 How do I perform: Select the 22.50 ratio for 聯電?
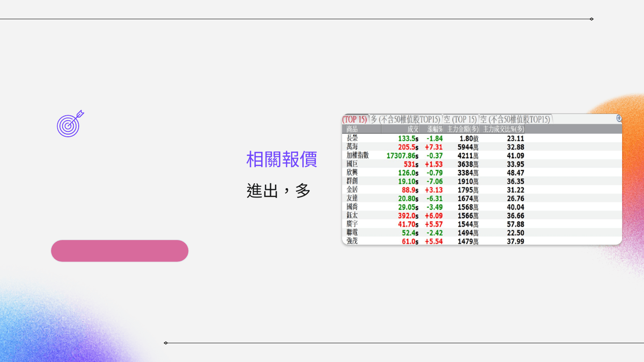click(515, 233)
